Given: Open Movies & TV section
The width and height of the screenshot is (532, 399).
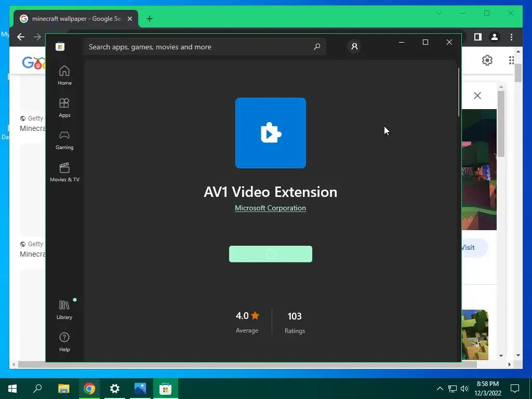Looking at the screenshot, I should pyautogui.click(x=64, y=172).
